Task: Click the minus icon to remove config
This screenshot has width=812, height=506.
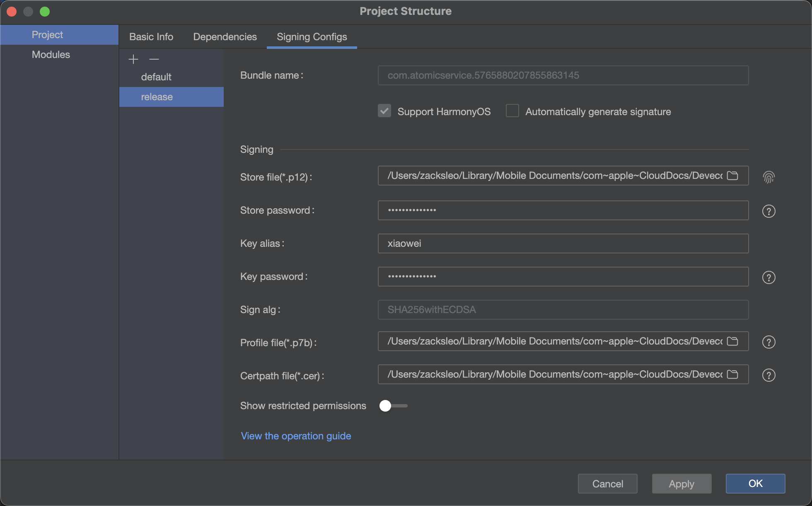Action: (154, 59)
